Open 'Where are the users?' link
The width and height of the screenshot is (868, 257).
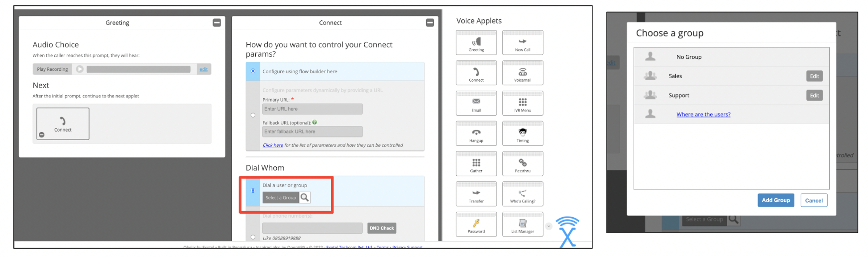(703, 115)
